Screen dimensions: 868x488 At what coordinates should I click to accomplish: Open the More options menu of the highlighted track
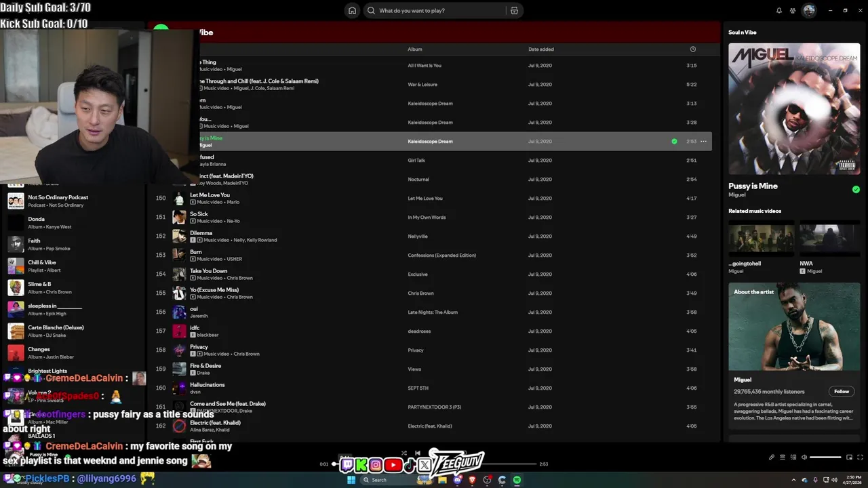click(x=703, y=142)
